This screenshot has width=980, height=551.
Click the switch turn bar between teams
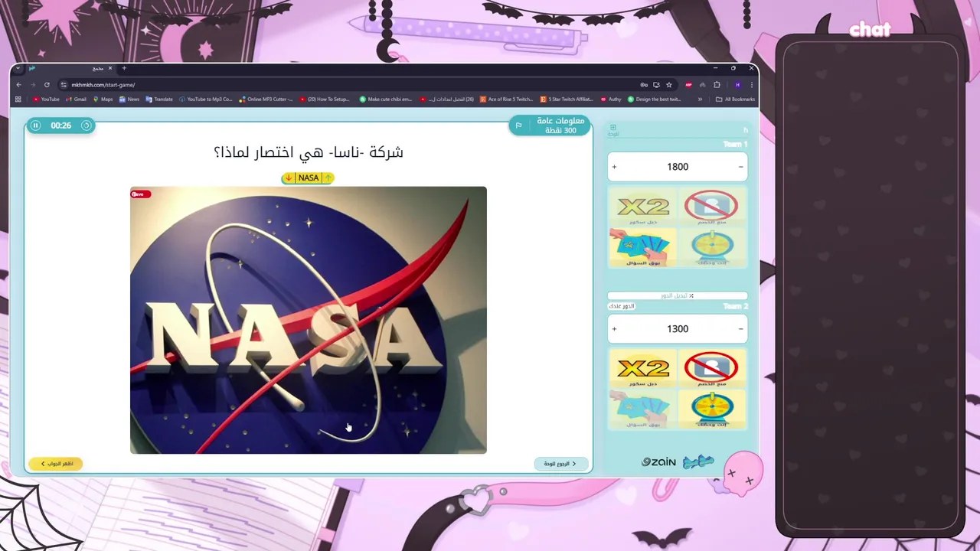coord(678,295)
